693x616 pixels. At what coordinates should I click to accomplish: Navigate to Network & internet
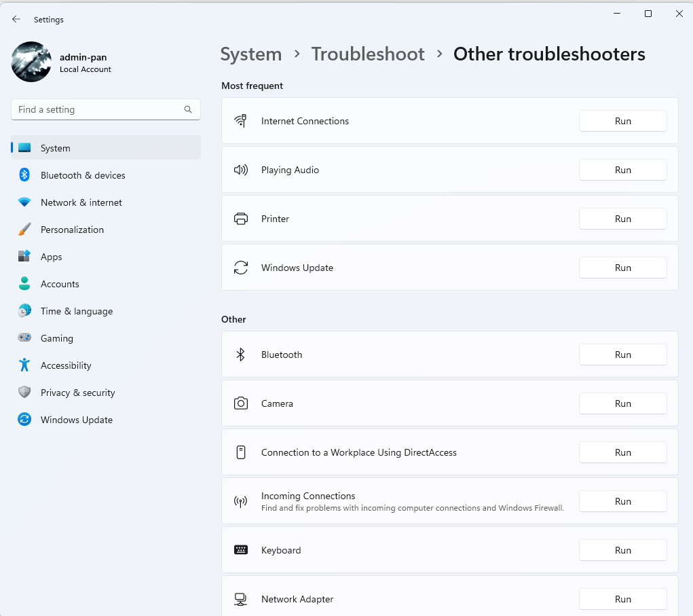(106, 202)
